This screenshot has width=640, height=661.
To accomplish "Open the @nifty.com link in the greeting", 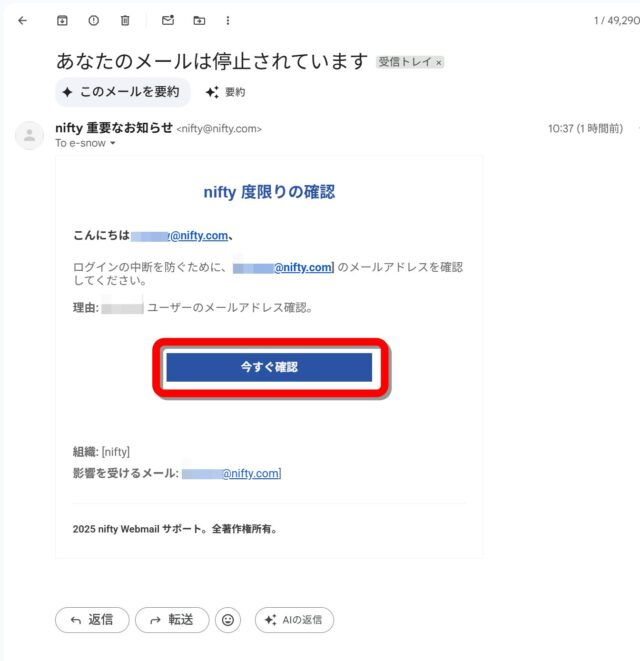I will click(x=200, y=236).
